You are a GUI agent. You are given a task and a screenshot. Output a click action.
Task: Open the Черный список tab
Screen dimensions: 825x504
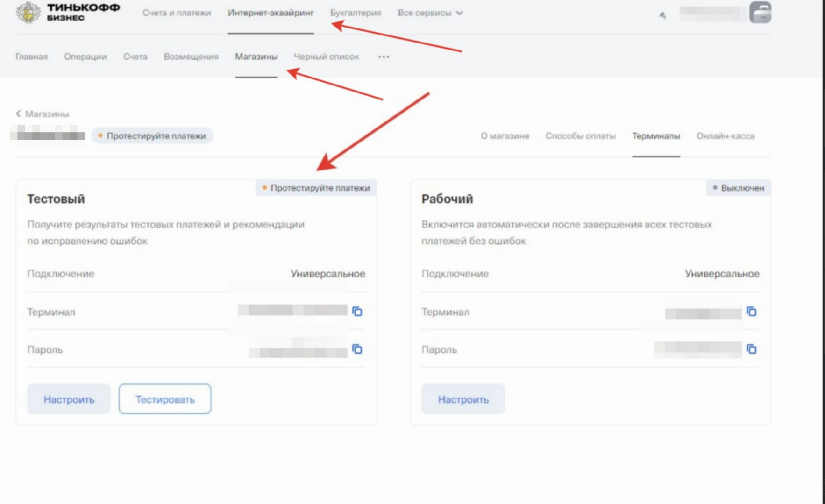point(326,57)
